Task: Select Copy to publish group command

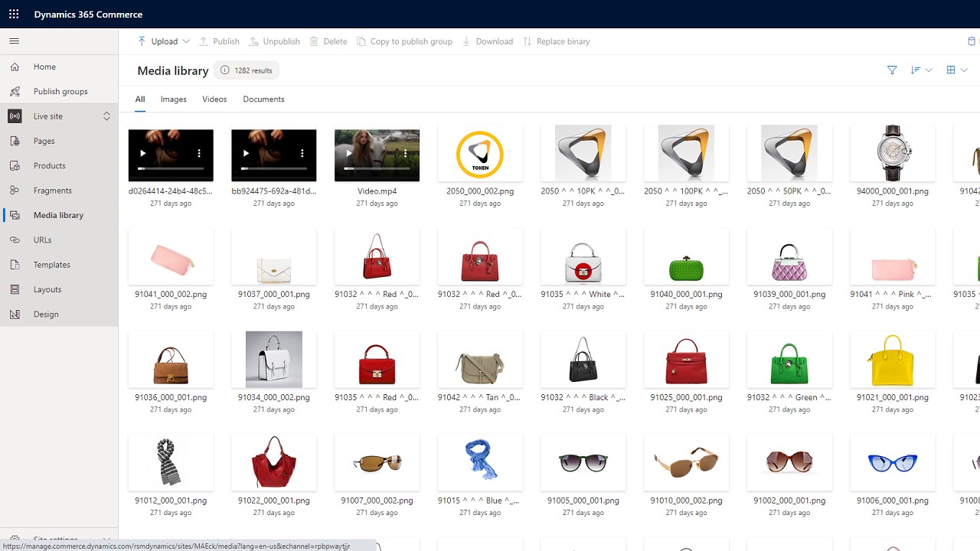Action: 404,41
